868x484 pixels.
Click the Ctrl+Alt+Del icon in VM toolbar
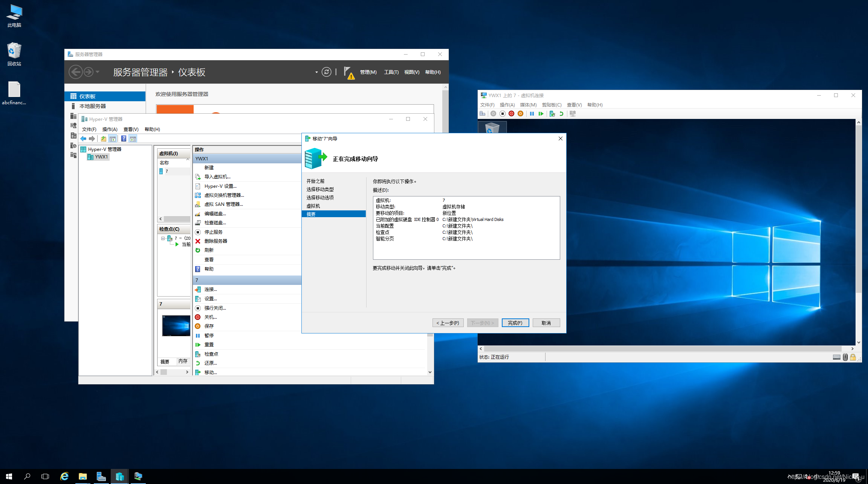pos(483,114)
